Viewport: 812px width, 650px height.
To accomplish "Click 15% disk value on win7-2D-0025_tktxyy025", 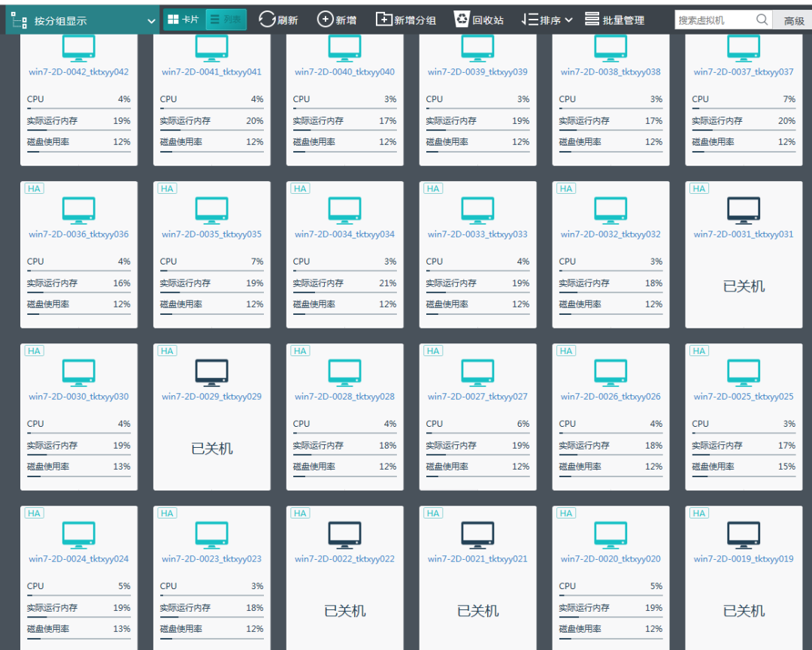I will (786, 467).
